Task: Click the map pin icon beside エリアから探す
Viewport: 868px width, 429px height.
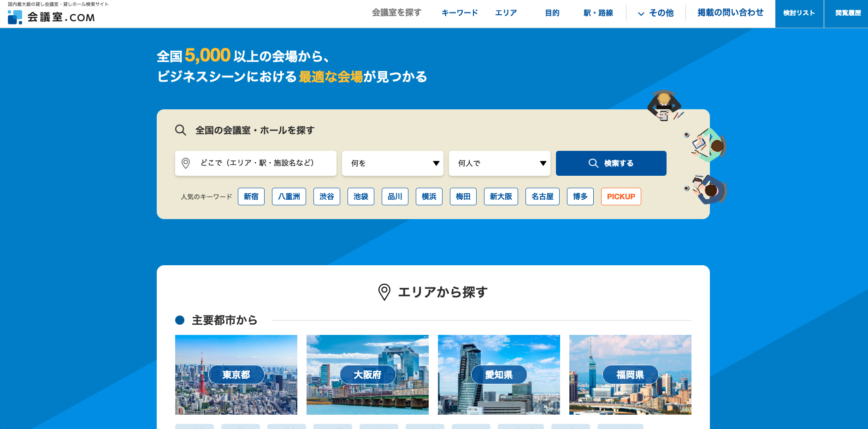Action: [384, 292]
